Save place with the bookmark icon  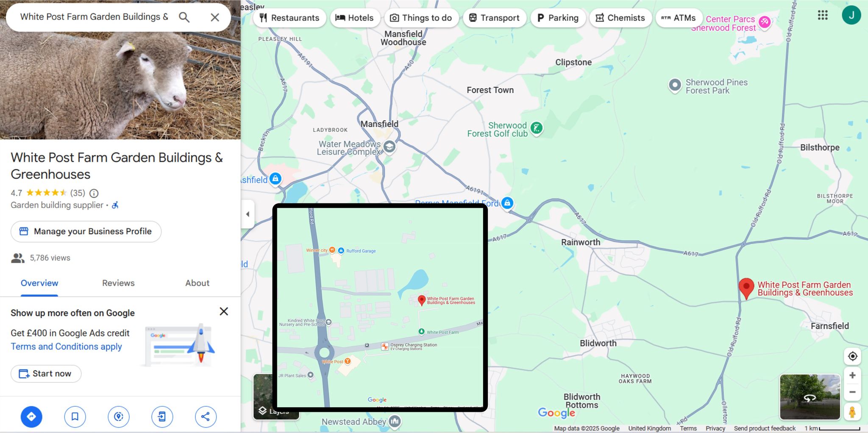click(x=75, y=416)
